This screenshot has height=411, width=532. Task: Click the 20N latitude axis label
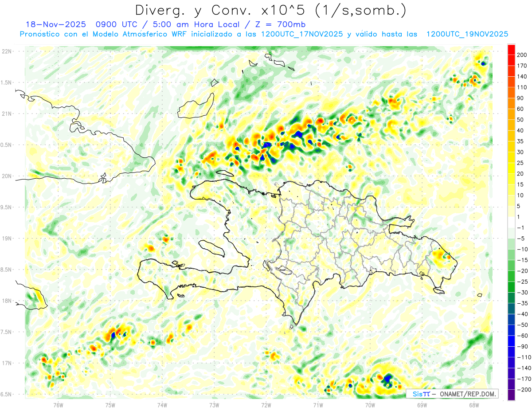point(6,176)
